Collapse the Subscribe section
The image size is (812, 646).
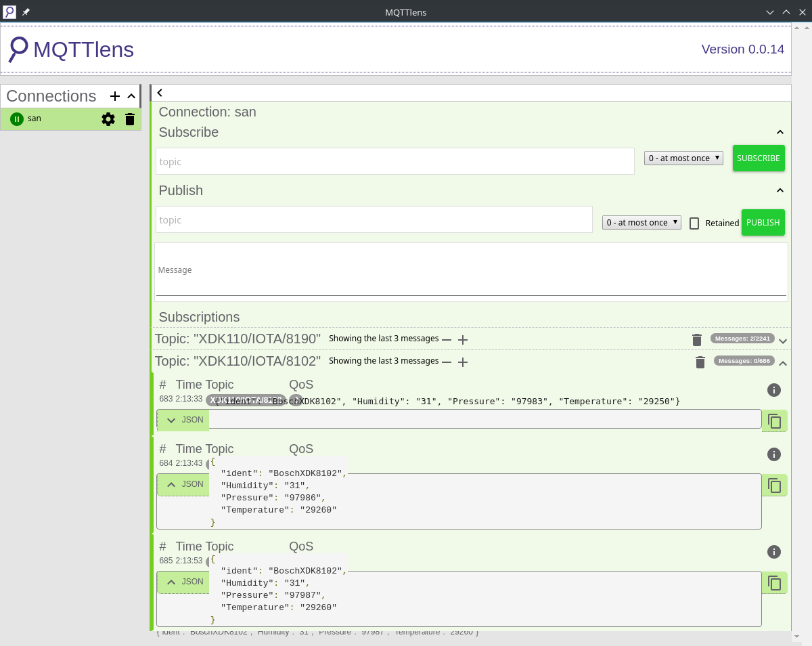(780, 132)
